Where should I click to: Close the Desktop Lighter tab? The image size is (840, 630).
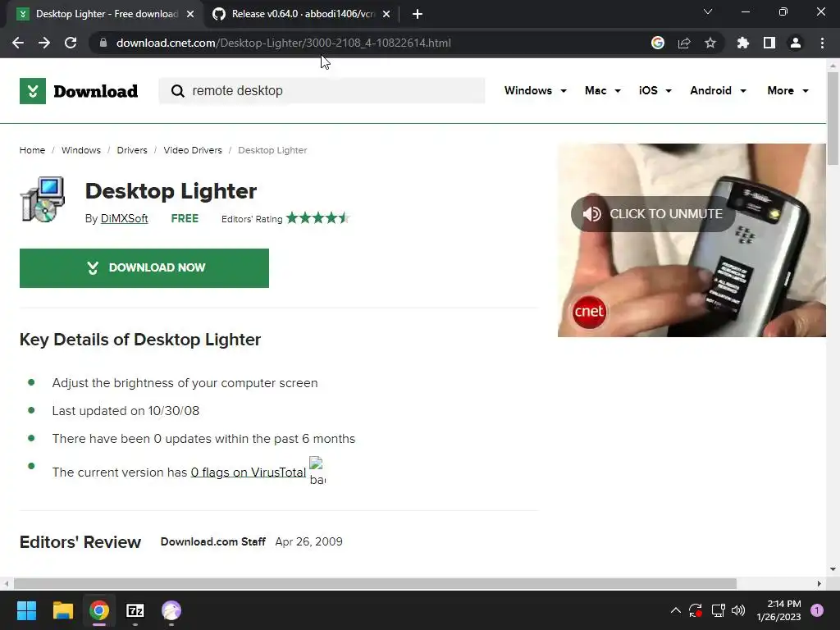click(190, 14)
